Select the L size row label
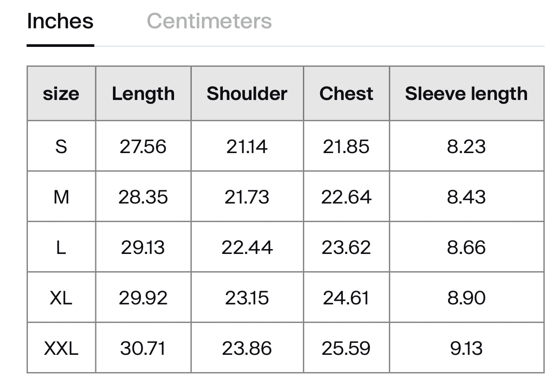 click(61, 247)
